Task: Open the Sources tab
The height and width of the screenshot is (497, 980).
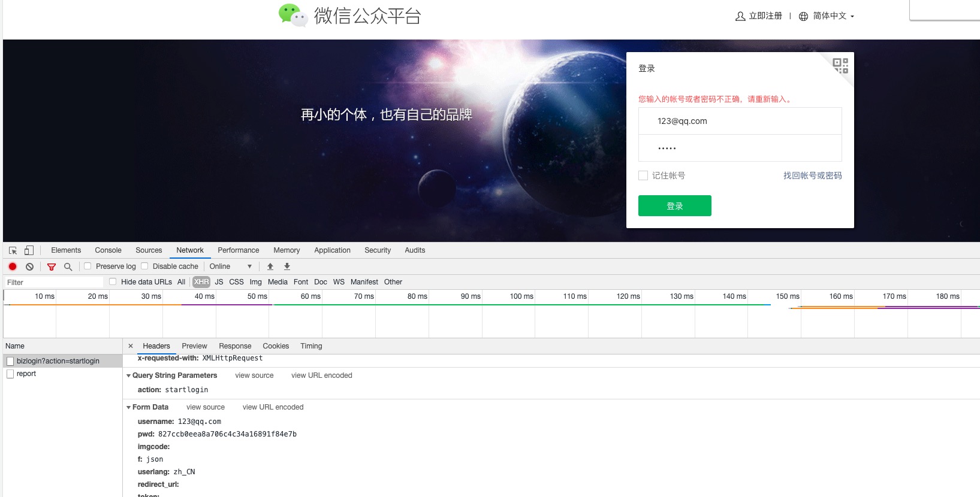Action: pyautogui.click(x=149, y=250)
